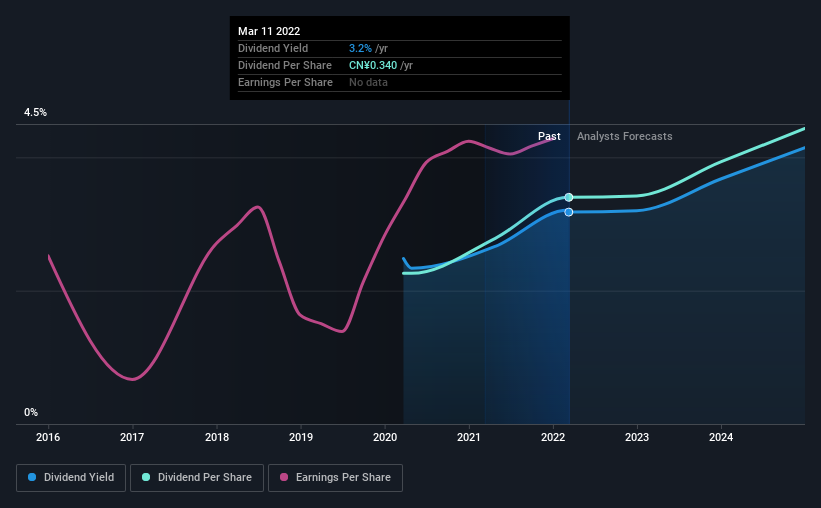Image resolution: width=821 pixels, height=508 pixels.
Task: Click the 'CN¥0.340' dividend per share value
Action: click(373, 65)
